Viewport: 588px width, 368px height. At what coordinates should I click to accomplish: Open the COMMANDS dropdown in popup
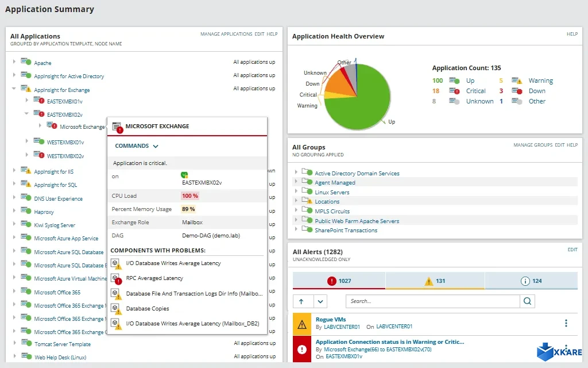137,145
